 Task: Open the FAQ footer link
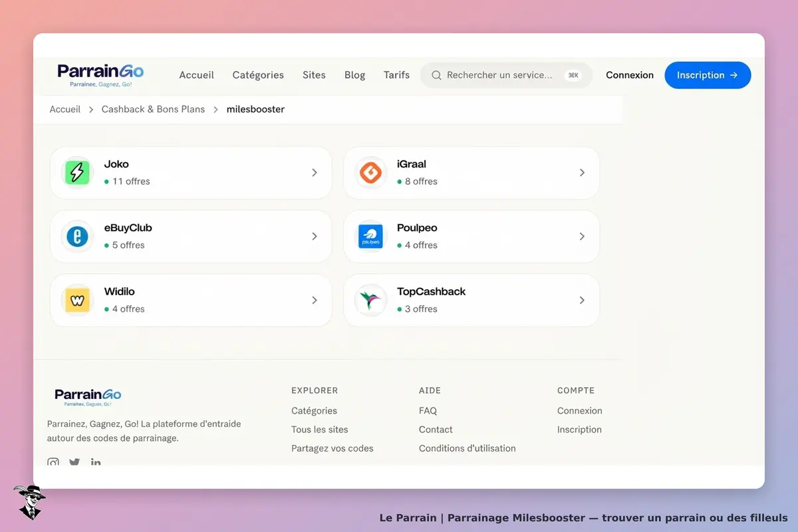[428, 411]
